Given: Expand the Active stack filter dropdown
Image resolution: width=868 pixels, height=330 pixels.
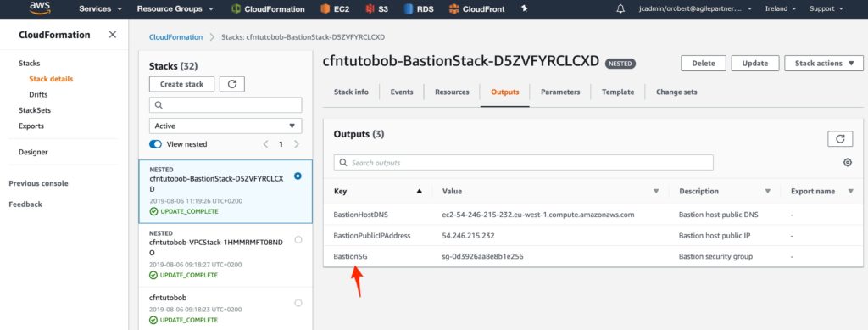Looking at the screenshot, I should (225, 126).
